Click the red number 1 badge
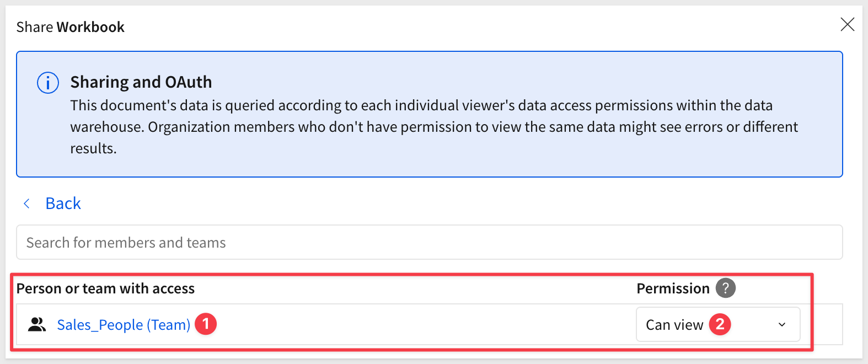 tap(206, 324)
